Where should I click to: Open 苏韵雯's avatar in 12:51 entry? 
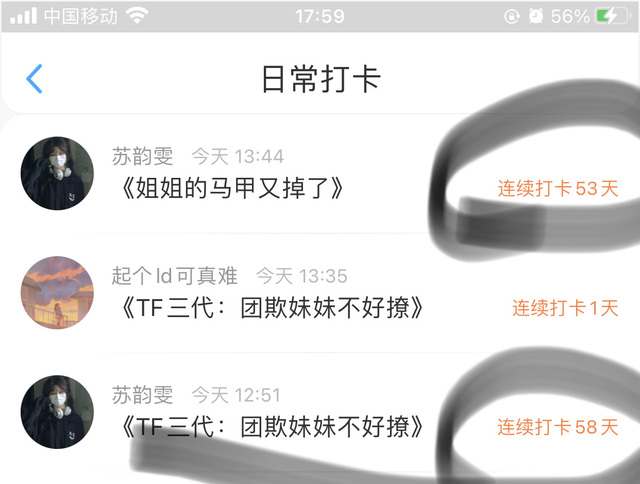57,412
